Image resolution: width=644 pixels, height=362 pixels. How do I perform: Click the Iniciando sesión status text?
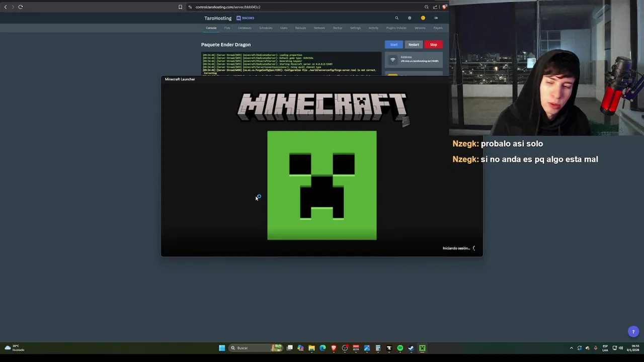click(x=456, y=248)
